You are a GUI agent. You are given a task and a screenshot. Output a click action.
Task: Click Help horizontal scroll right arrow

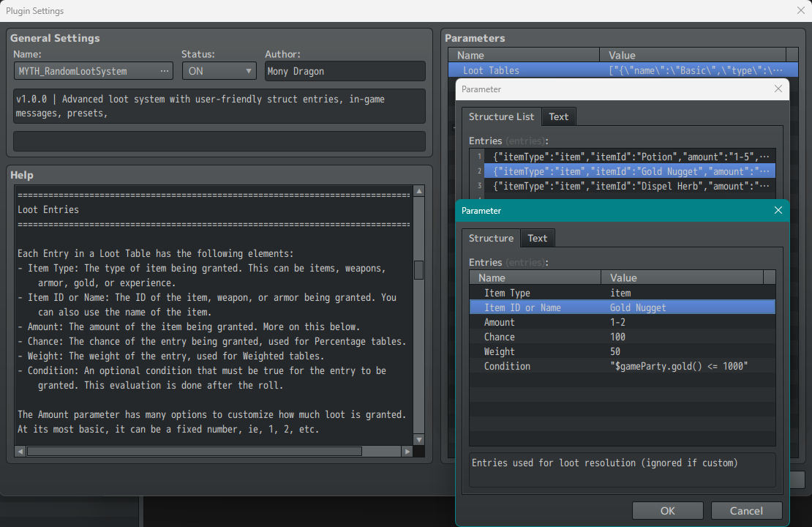[x=407, y=452]
